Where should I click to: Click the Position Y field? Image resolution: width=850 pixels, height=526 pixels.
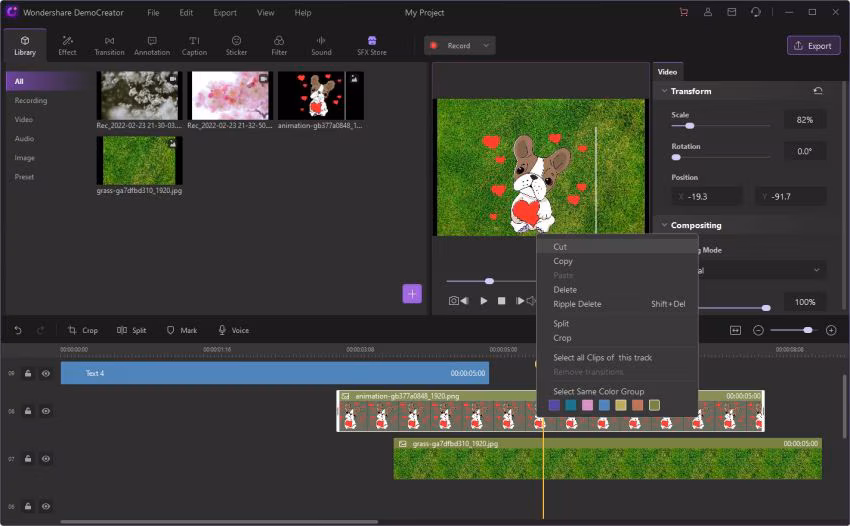click(791, 196)
